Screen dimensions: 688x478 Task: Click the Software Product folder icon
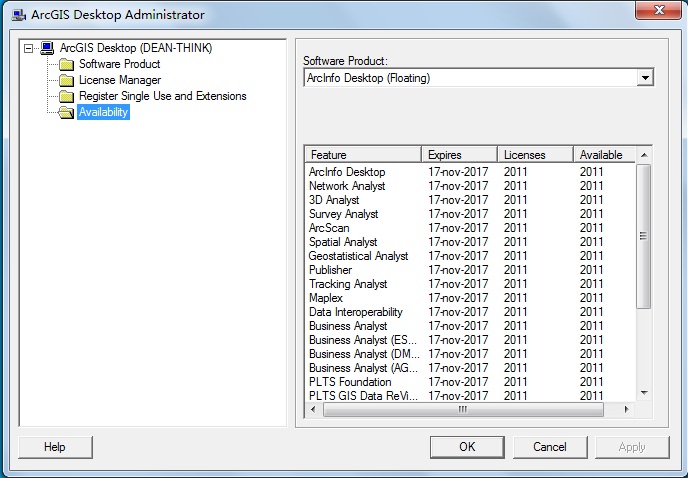[66, 65]
